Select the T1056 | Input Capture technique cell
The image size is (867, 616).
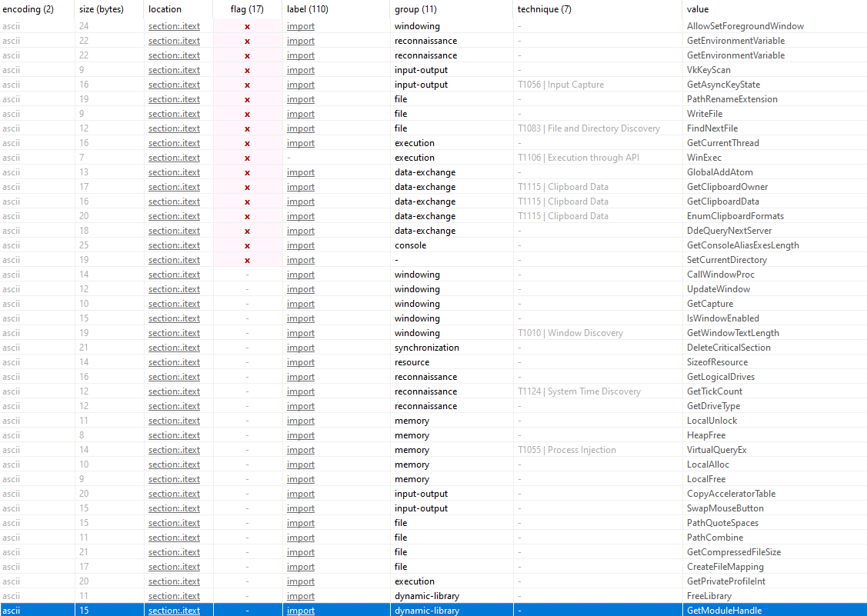[561, 85]
